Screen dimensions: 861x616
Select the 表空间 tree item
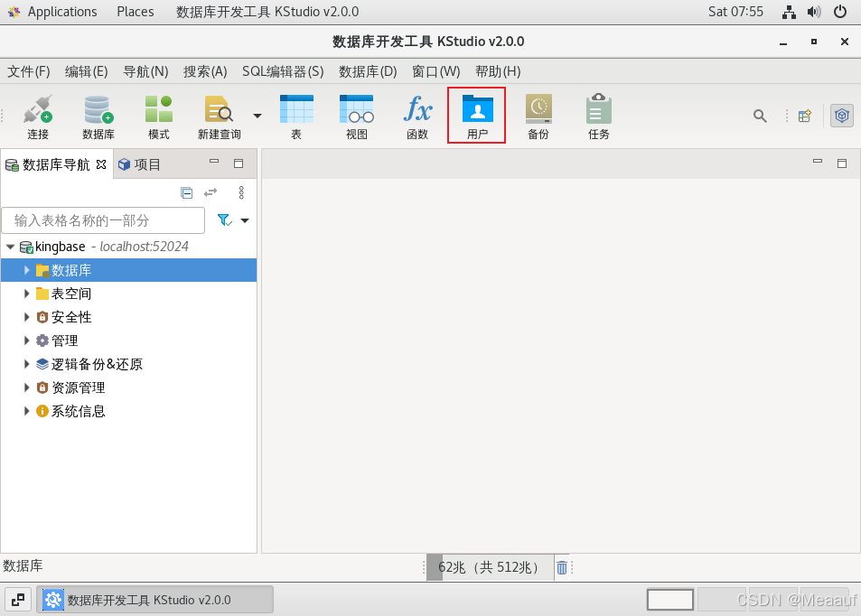point(70,294)
